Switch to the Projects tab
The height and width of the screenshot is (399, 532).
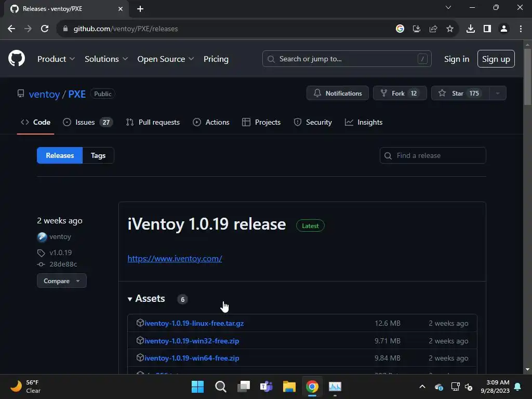pyautogui.click(x=261, y=122)
